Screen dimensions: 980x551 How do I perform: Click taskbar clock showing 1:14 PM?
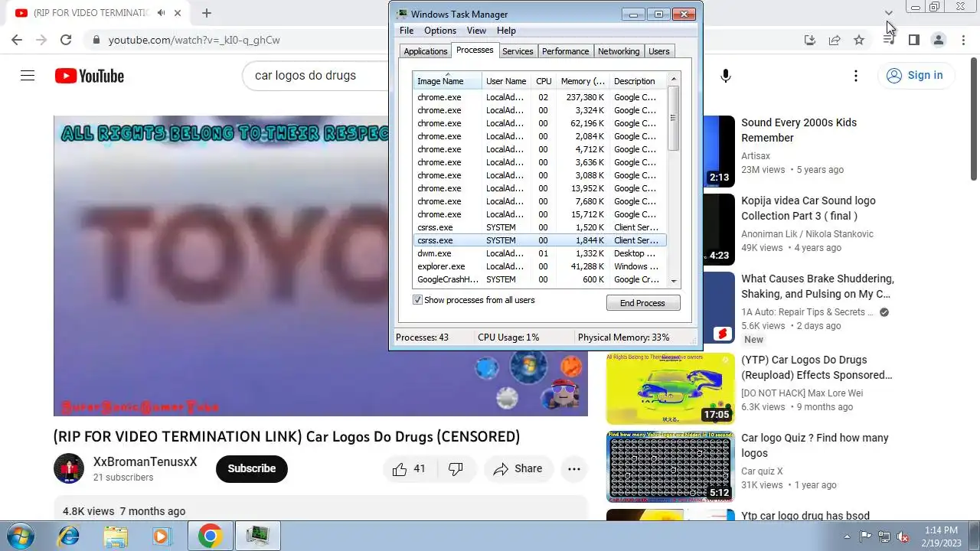tap(941, 536)
